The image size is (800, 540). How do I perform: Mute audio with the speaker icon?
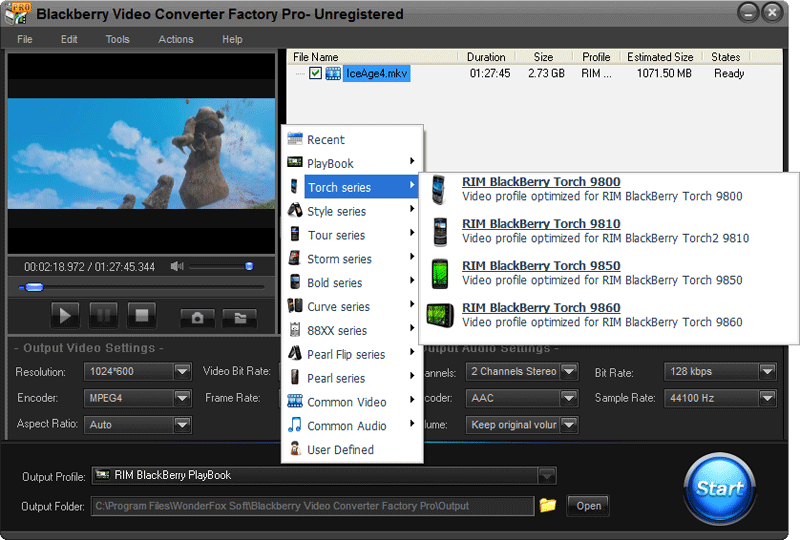pyautogui.click(x=177, y=266)
